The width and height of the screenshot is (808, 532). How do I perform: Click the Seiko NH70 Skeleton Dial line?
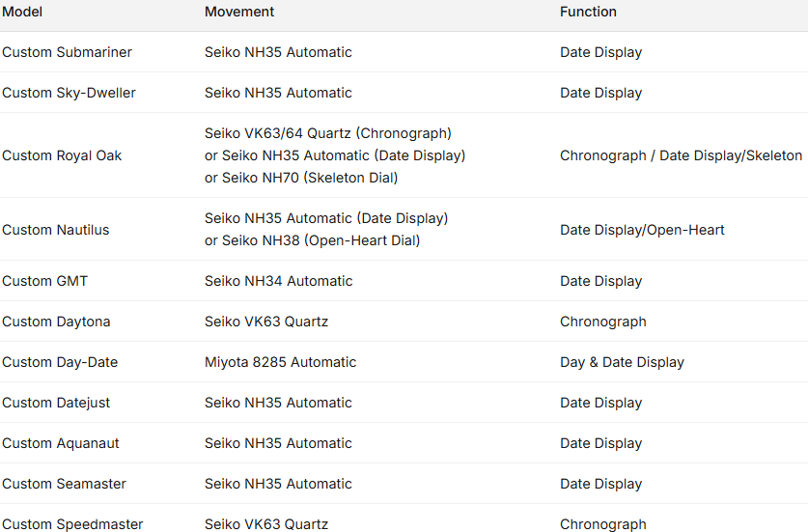pyautogui.click(x=301, y=178)
